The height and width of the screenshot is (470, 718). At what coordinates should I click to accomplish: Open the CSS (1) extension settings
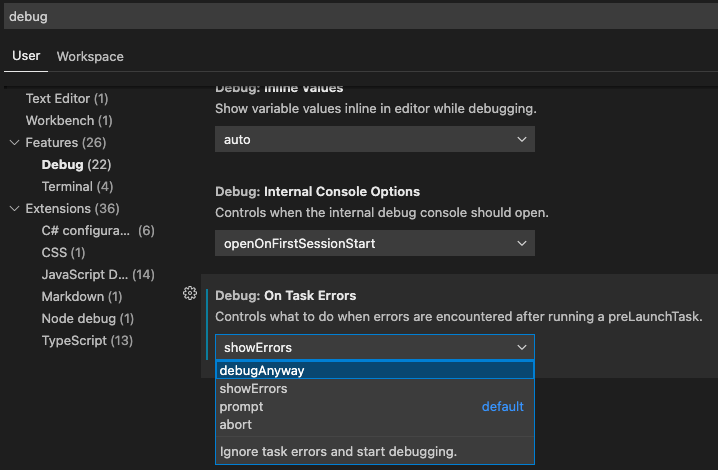63,252
